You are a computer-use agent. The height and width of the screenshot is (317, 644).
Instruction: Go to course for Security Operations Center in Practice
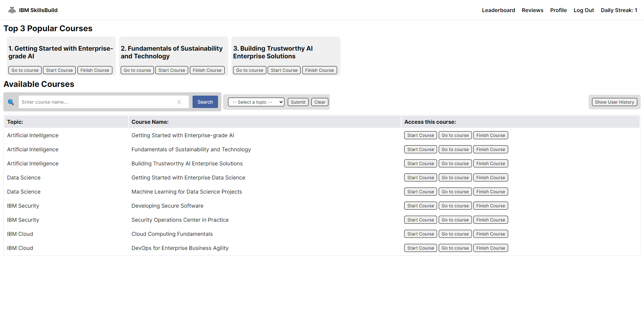[455, 220]
